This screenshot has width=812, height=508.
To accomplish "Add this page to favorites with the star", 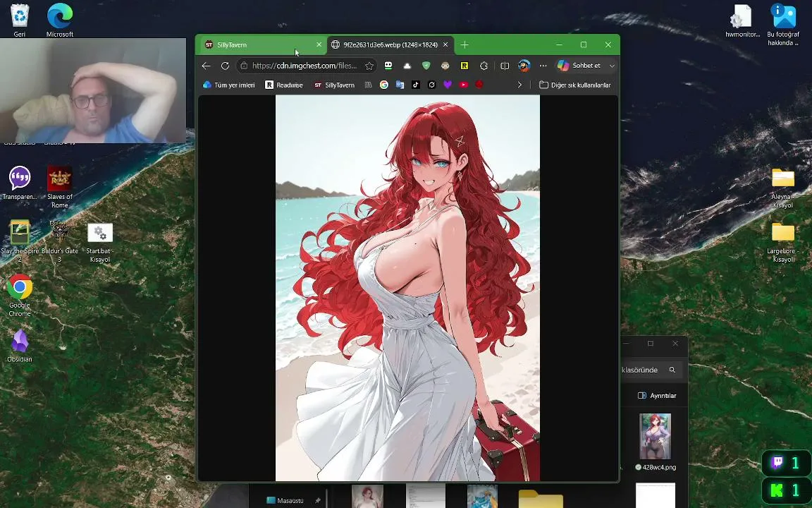I will (x=369, y=66).
